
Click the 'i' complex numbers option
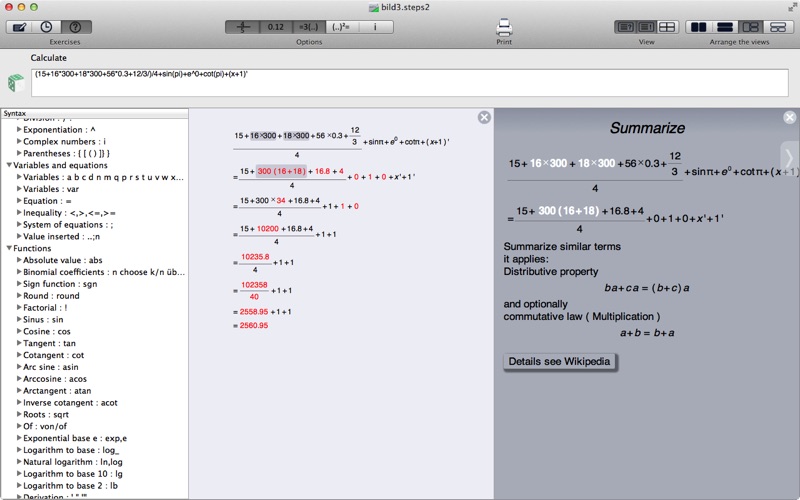point(376,27)
